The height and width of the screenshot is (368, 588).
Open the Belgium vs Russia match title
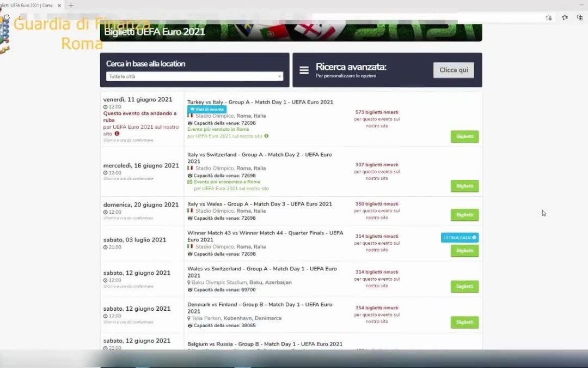(x=265, y=344)
